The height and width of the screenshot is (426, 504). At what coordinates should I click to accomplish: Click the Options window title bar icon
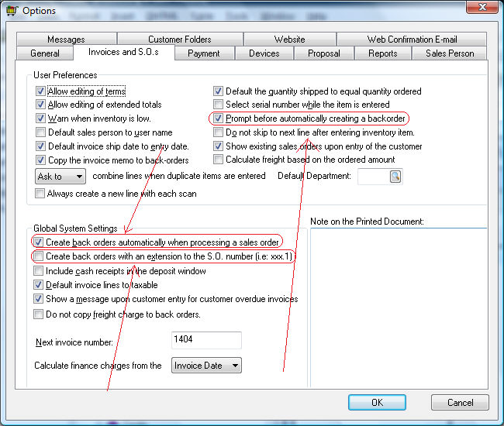11,10
